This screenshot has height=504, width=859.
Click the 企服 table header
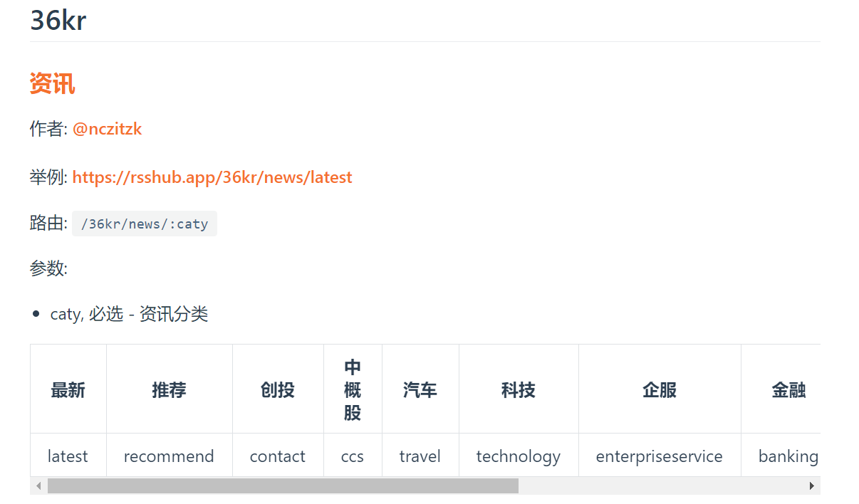(x=659, y=390)
